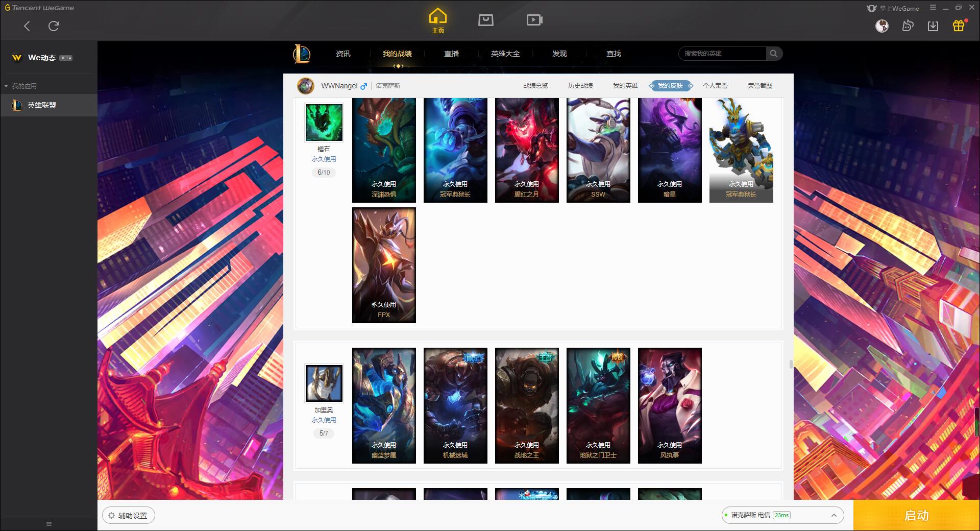Open the 查找 menu
Image resolution: width=980 pixels, height=531 pixels.
(614, 54)
